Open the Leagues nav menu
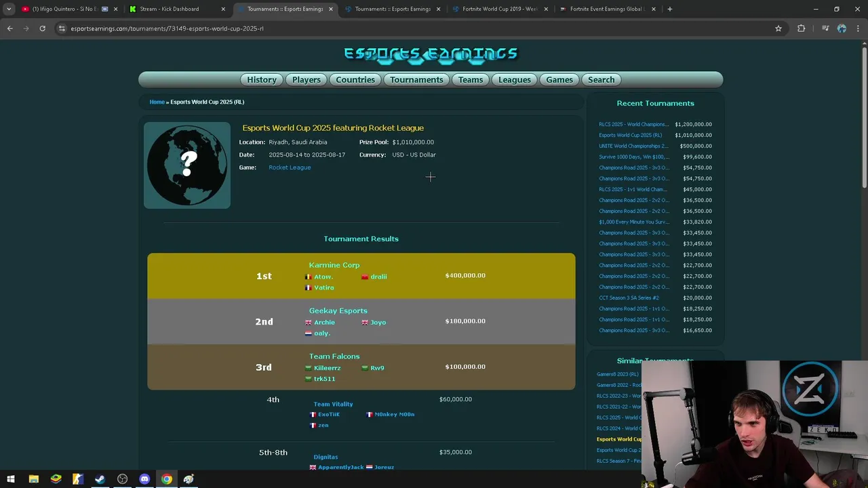The image size is (868, 488). pyautogui.click(x=515, y=80)
